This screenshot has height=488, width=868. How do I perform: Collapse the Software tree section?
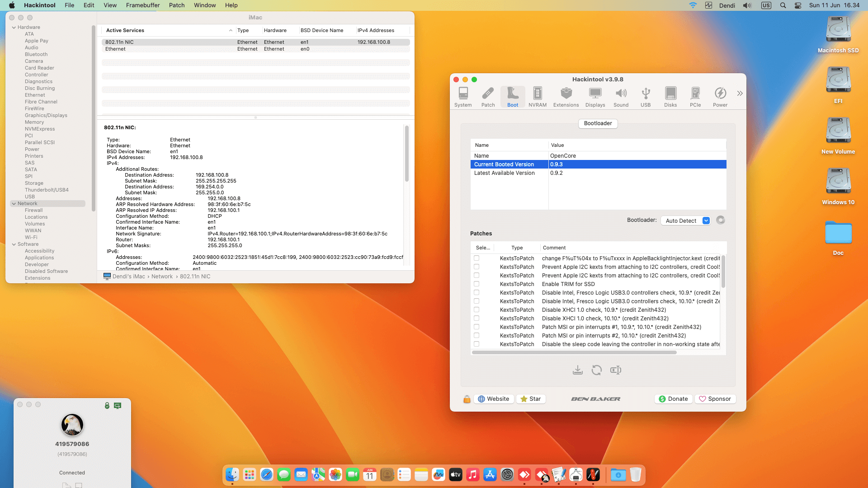(x=14, y=244)
